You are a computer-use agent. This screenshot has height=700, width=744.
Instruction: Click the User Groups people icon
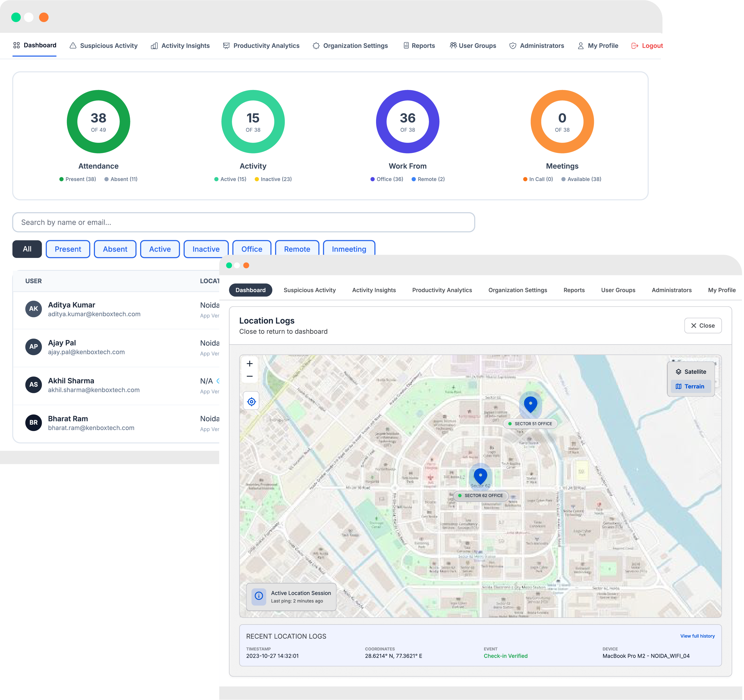(453, 45)
